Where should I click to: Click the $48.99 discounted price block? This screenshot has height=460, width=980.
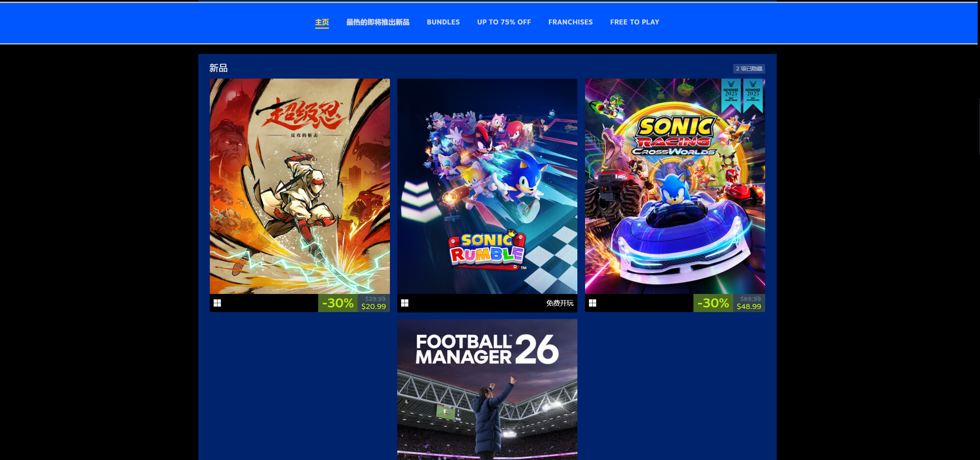coord(749,303)
